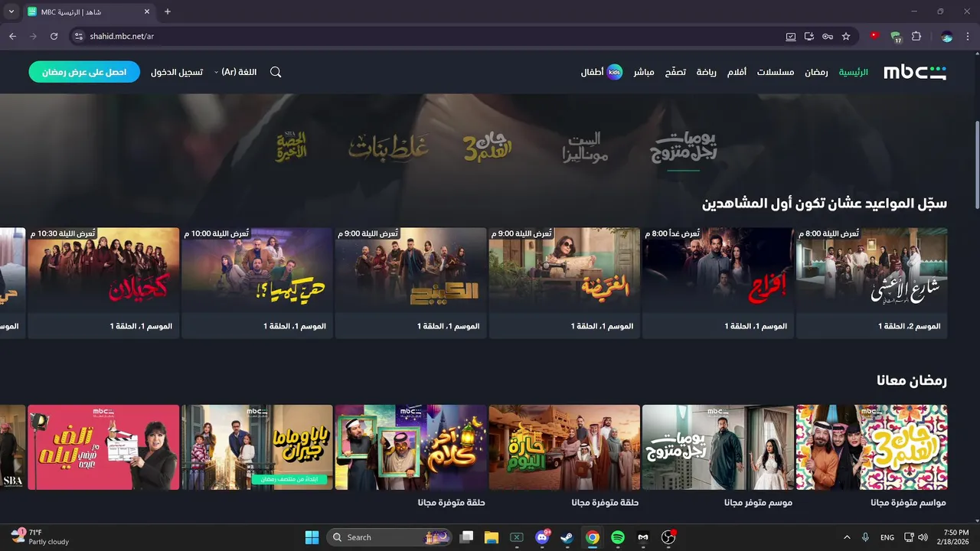The width and height of the screenshot is (980, 551).
Task: Open the Kids section badge icon
Action: 614,72
